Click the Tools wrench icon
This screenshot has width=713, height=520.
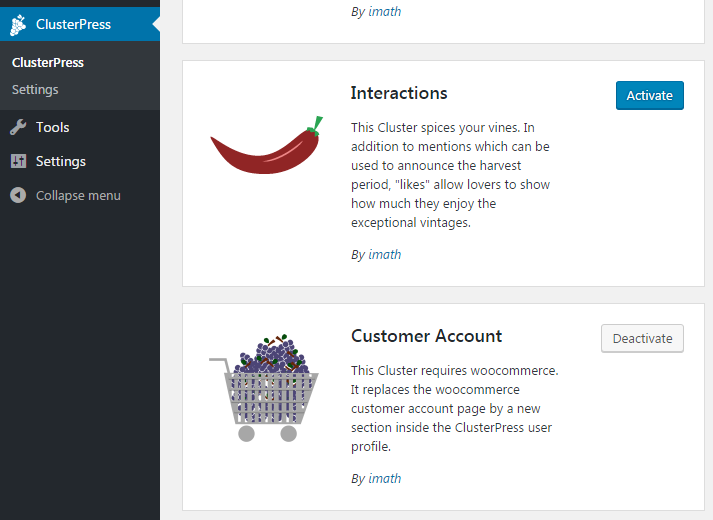click(x=18, y=127)
